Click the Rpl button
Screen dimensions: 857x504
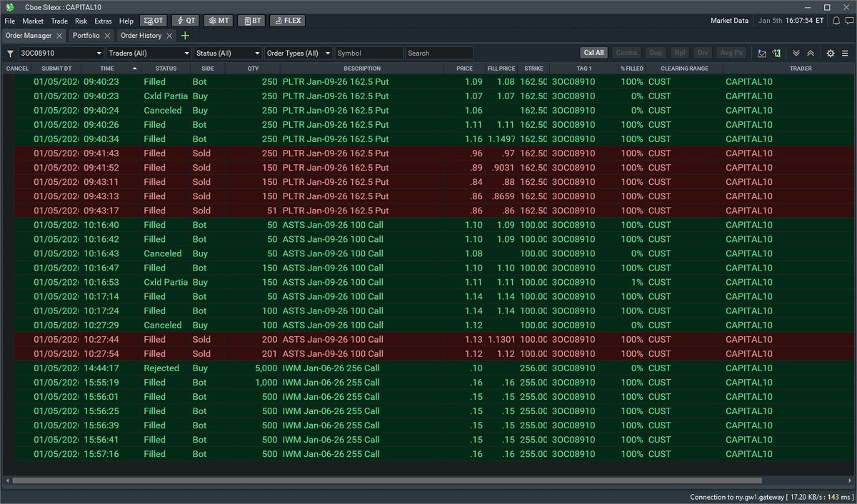(x=680, y=53)
